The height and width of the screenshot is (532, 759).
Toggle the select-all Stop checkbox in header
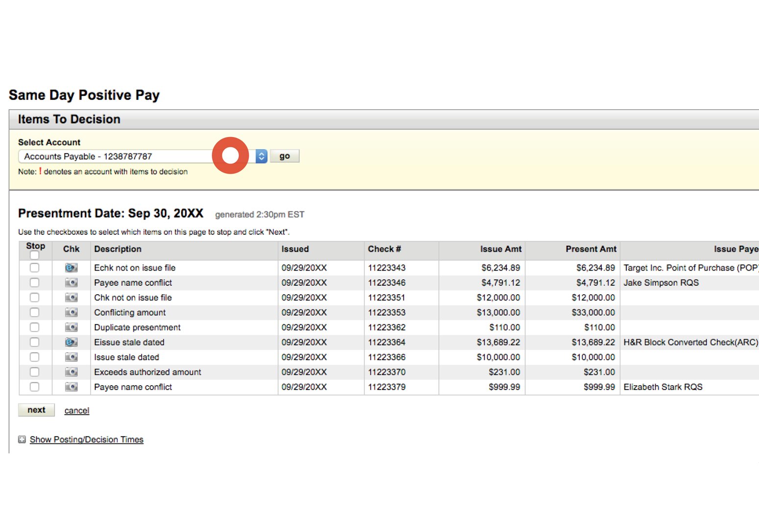click(x=34, y=256)
